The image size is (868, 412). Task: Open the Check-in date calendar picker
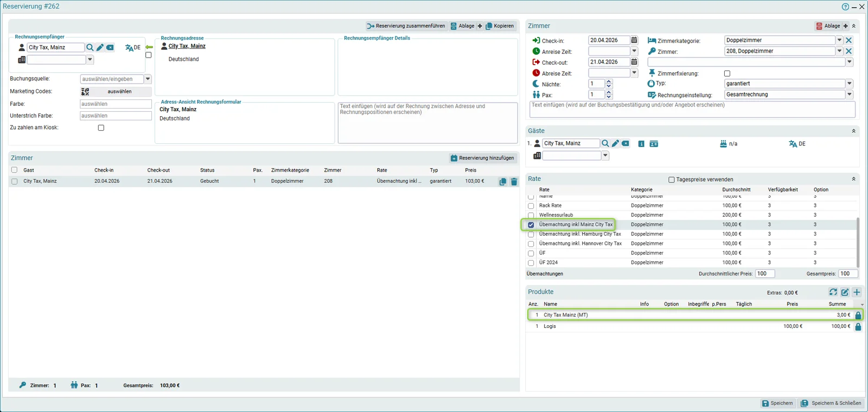click(x=634, y=40)
